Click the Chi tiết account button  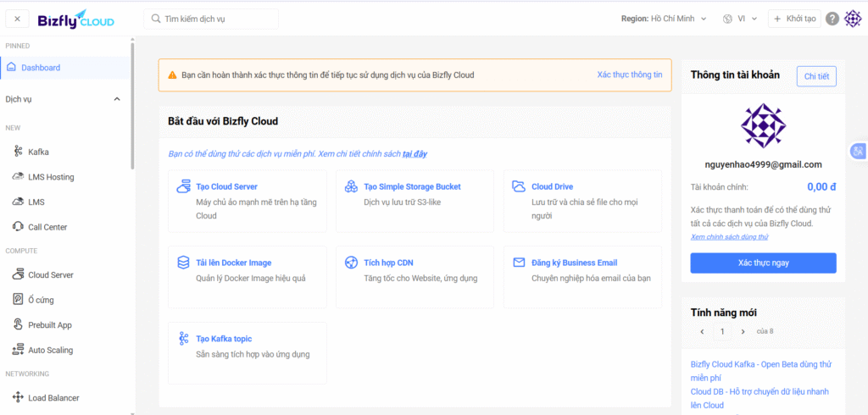coord(816,76)
